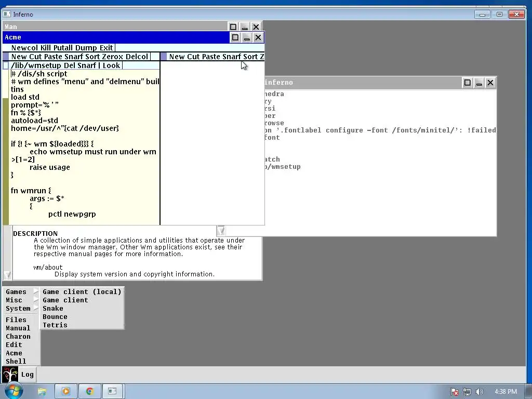Open Windows Explorer from the taskbar
The image size is (532, 399).
point(42,392)
